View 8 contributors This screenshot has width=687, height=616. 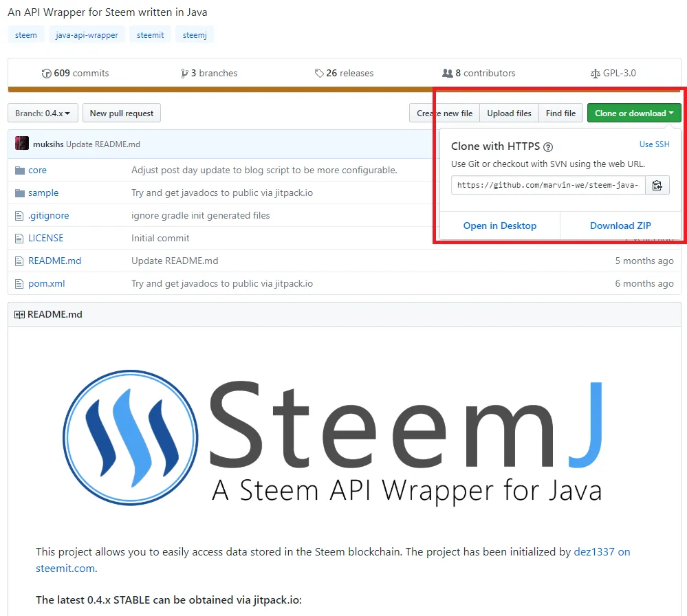[x=479, y=73]
